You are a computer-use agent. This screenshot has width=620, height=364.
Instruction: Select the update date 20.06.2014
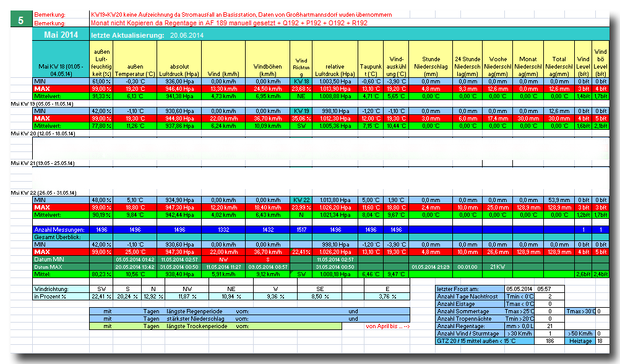[187, 35]
